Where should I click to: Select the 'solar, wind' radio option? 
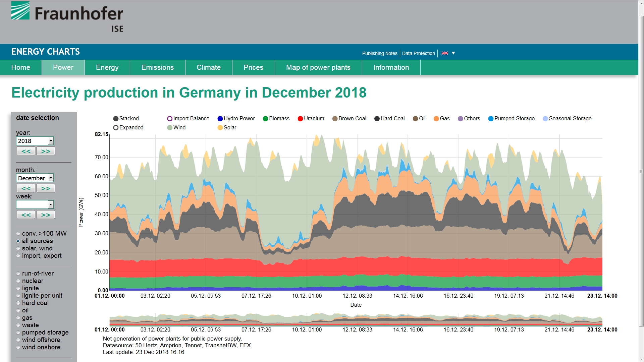[18, 248]
